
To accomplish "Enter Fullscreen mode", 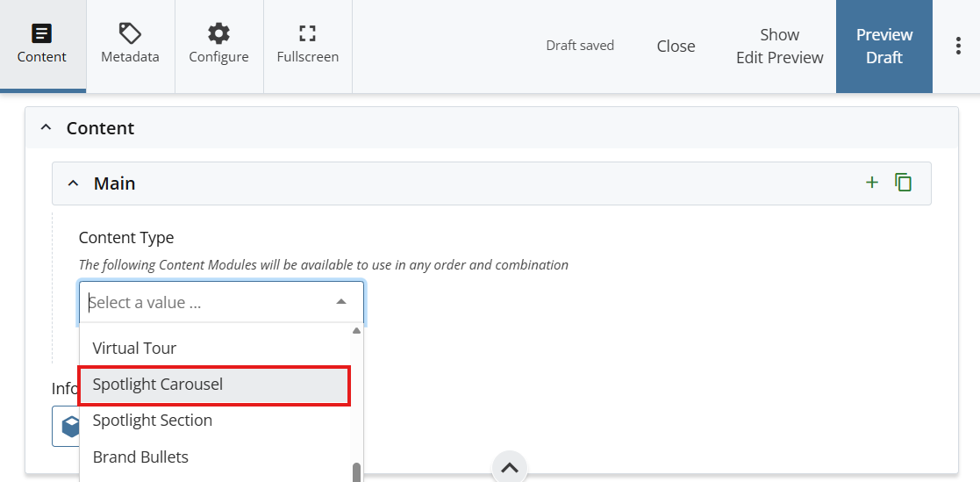I will point(307,45).
